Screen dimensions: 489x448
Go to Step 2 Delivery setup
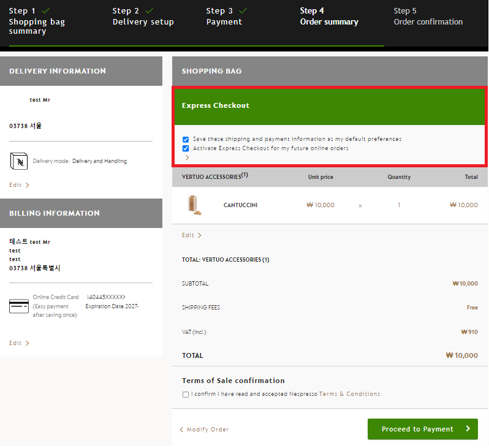tap(143, 17)
